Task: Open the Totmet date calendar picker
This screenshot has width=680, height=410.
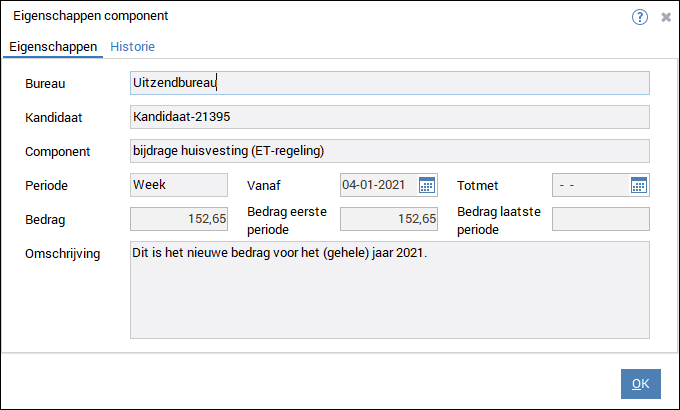Action: pos(639,185)
